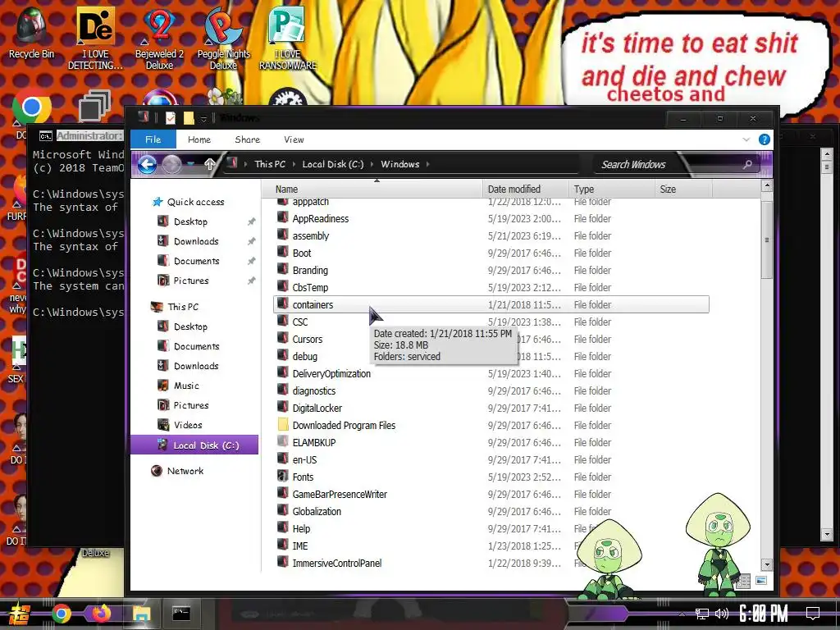The height and width of the screenshot is (630, 840).
Task: Go up one folder level arrow
Action: pos(210,164)
